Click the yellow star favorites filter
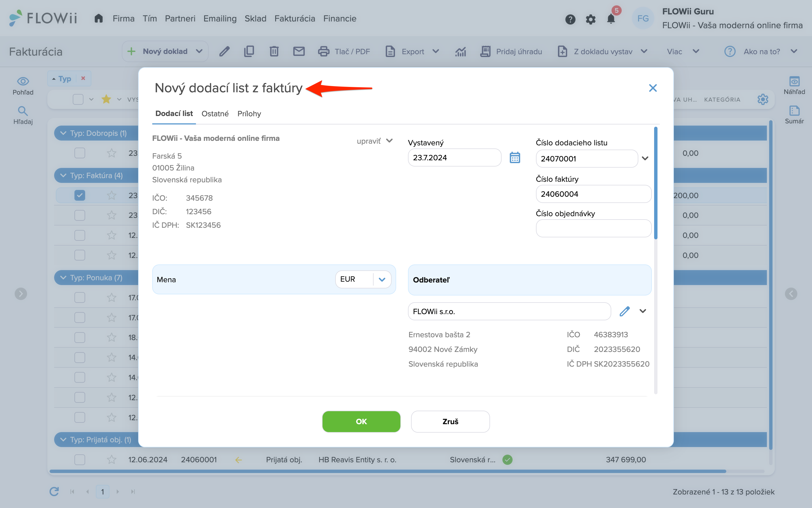Viewport: 812px width, 508px height. [106, 99]
